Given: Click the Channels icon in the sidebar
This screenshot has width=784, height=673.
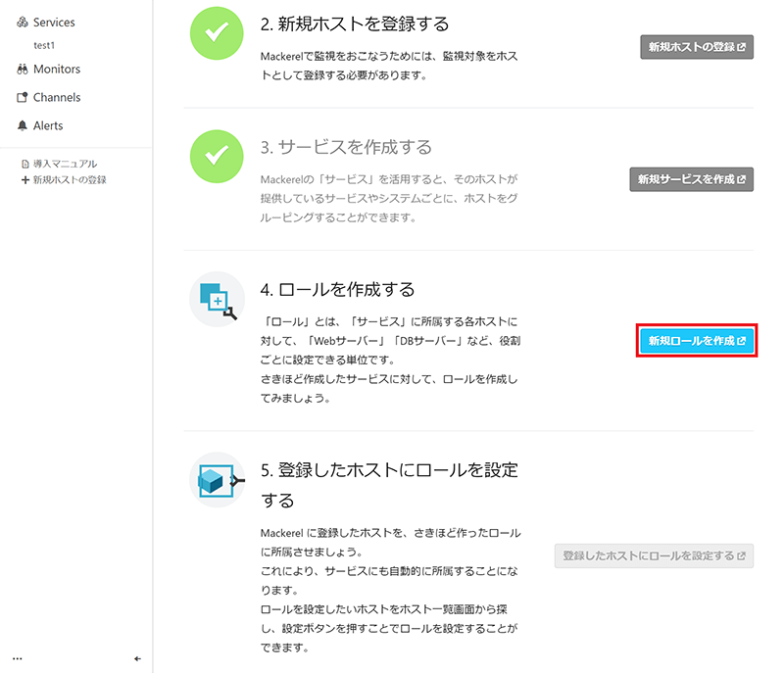Looking at the screenshot, I should coord(23,98).
